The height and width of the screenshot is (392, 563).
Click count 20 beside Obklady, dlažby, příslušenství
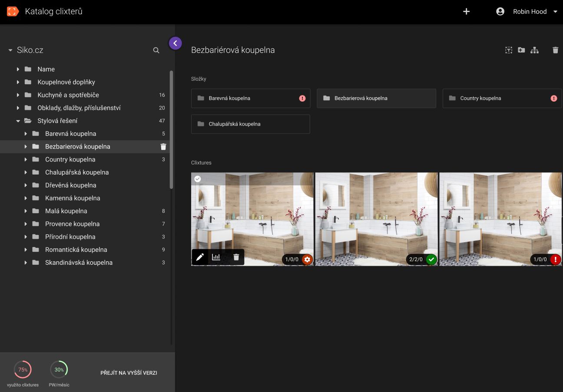point(162,108)
